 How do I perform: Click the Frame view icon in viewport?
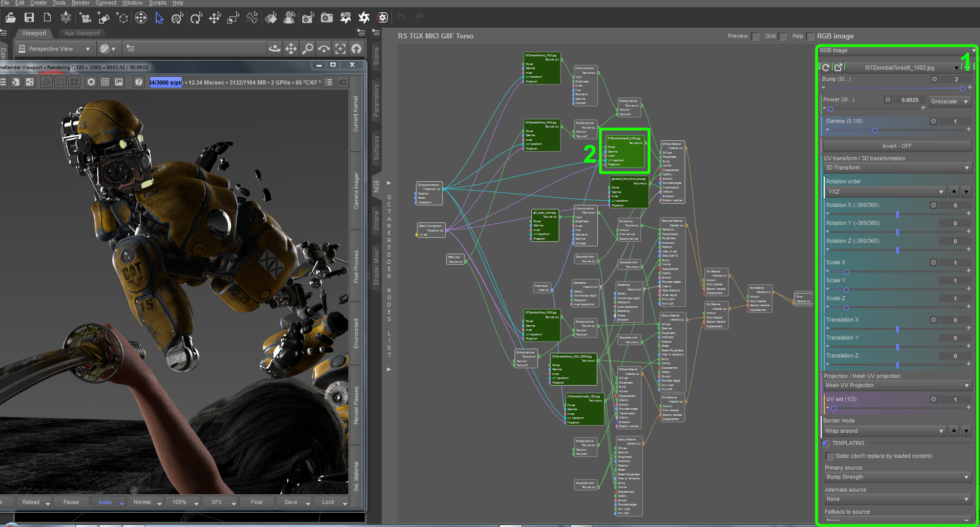[x=340, y=49]
